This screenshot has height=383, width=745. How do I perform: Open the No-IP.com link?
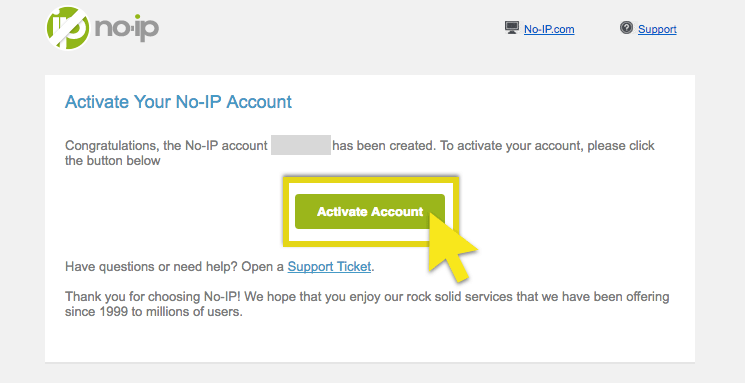[x=549, y=29]
